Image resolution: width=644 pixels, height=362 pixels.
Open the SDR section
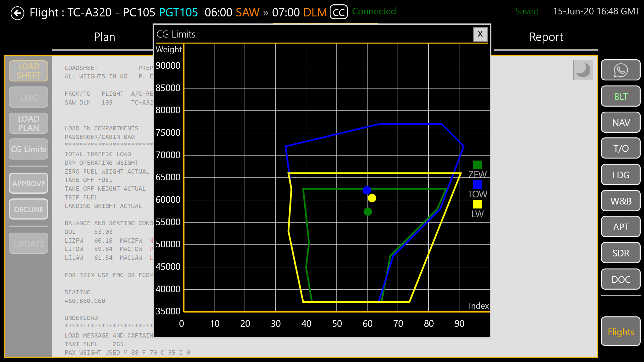tap(621, 253)
